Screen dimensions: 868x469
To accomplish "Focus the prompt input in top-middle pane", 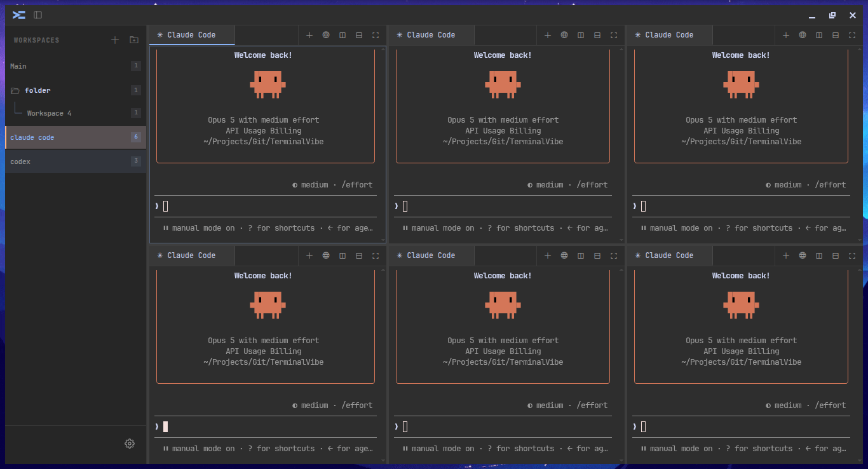I will click(x=503, y=206).
